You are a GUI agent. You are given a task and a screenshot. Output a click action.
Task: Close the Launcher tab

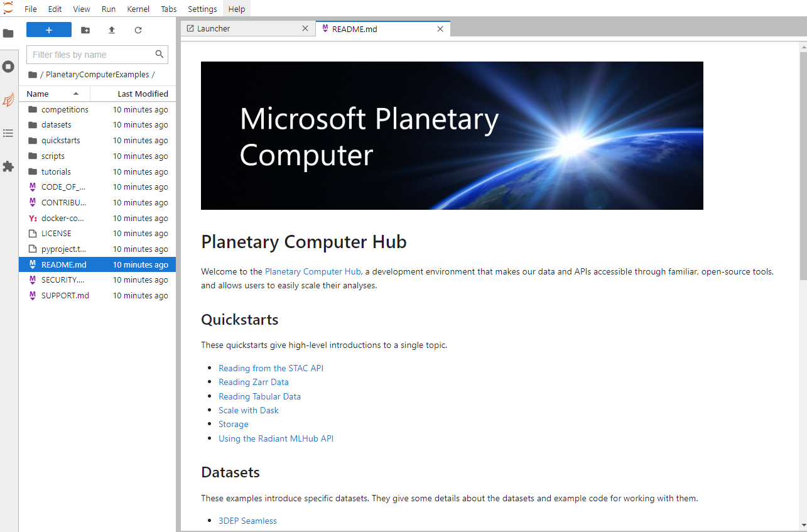click(305, 28)
